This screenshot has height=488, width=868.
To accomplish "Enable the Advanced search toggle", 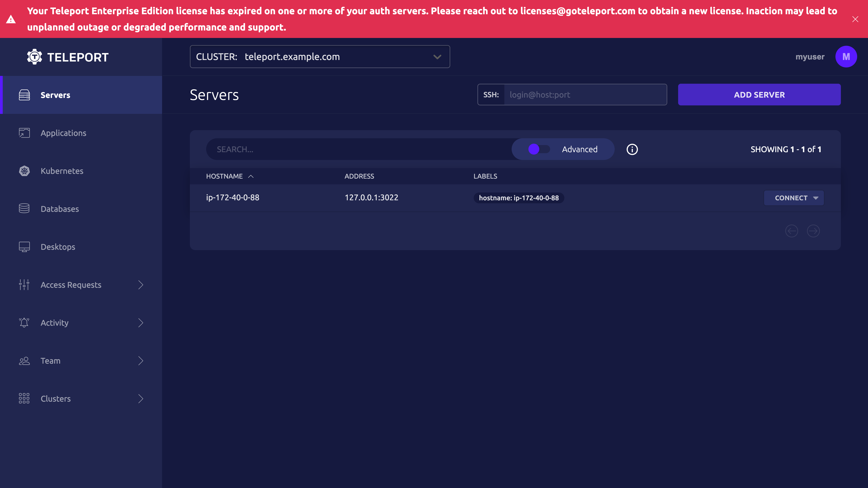I will coord(538,149).
